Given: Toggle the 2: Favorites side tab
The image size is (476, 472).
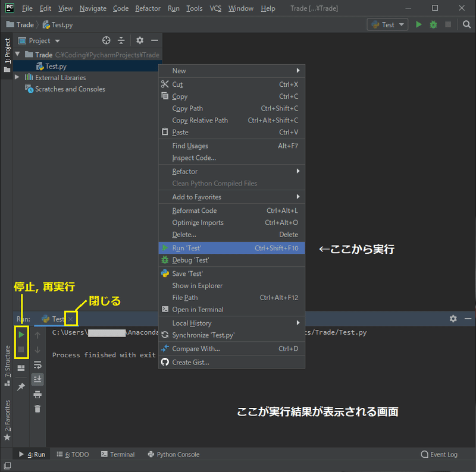Looking at the screenshot, I should coord(7,420).
